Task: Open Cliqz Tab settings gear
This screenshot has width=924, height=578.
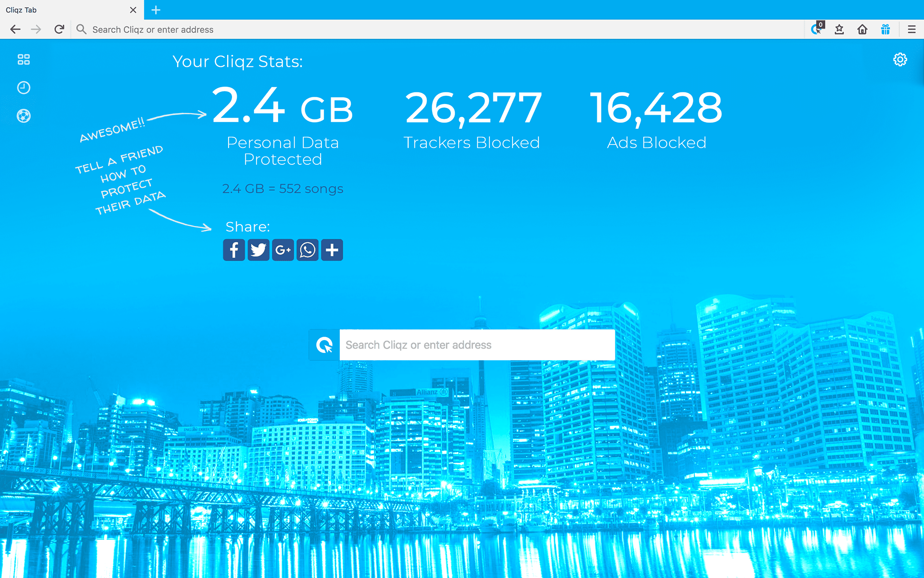Action: click(900, 60)
